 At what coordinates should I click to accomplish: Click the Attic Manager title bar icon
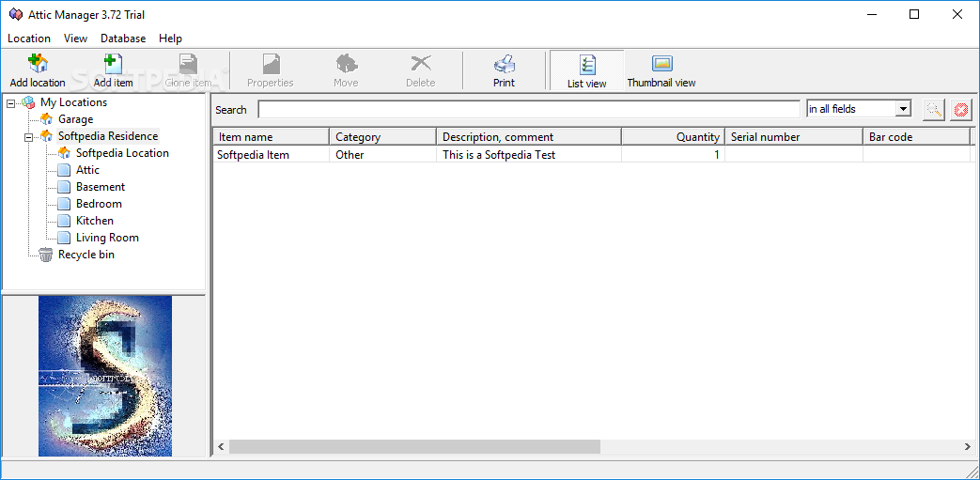tap(16, 14)
